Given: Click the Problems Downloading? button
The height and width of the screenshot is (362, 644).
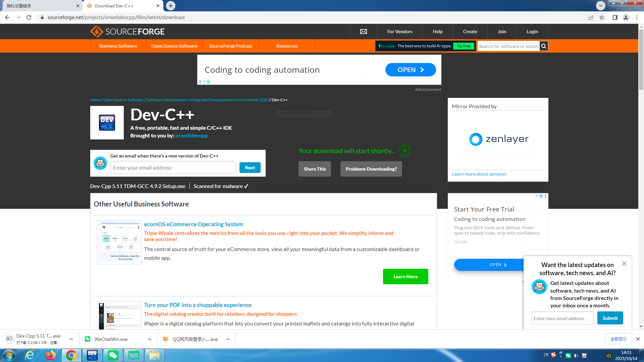Looking at the screenshot, I should 371,169.
